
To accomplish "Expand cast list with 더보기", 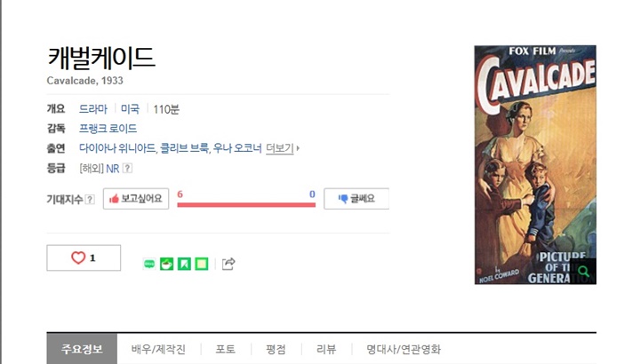I will pyautogui.click(x=282, y=148).
